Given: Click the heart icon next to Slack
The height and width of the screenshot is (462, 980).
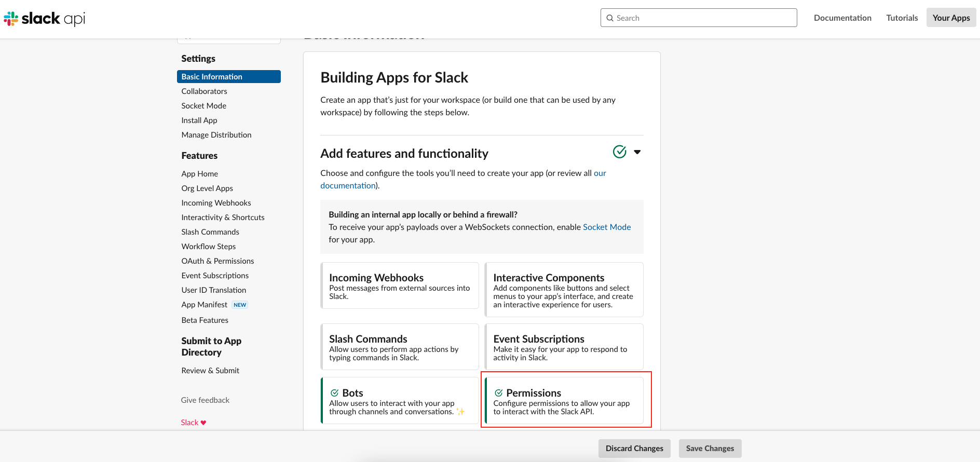Looking at the screenshot, I should pos(203,423).
